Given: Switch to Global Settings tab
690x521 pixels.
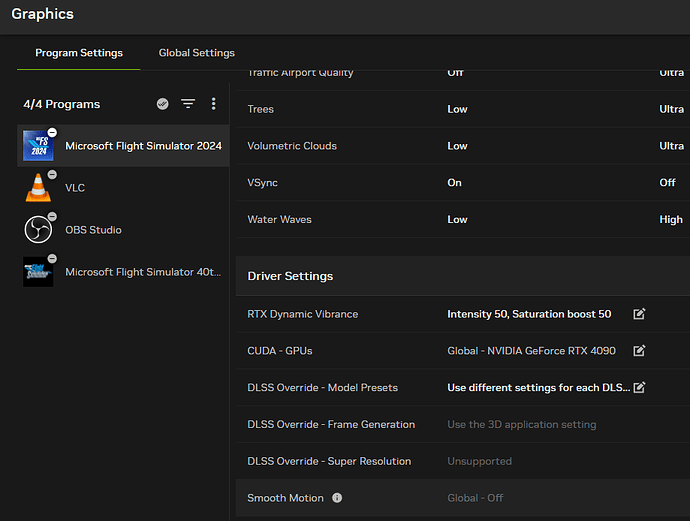Looking at the screenshot, I should tap(197, 53).
